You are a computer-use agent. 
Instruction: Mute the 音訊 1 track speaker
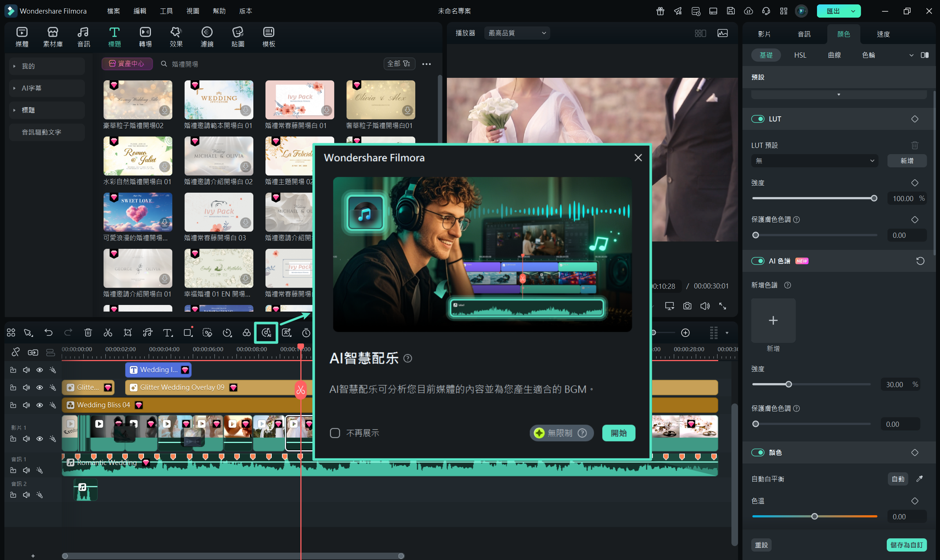click(26, 470)
